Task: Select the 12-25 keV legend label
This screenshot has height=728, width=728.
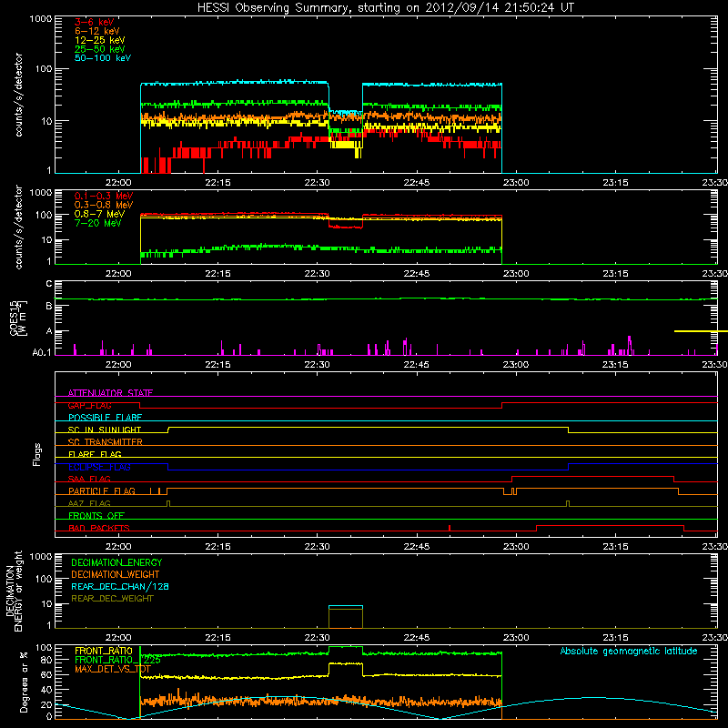Action: click(100, 40)
